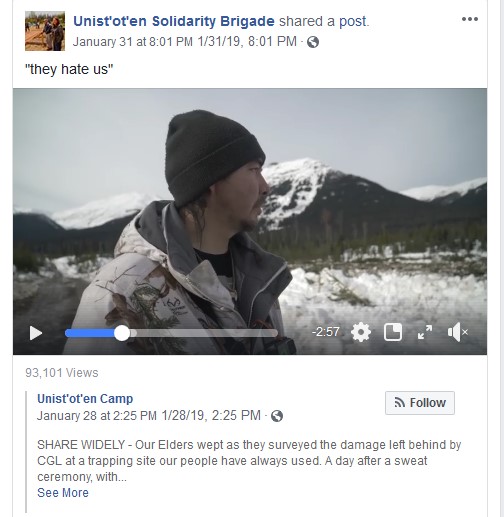Open Unist'ot'en Solidarity Brigade page
Viewport: 504px width, 517px height.
(174, 21)
